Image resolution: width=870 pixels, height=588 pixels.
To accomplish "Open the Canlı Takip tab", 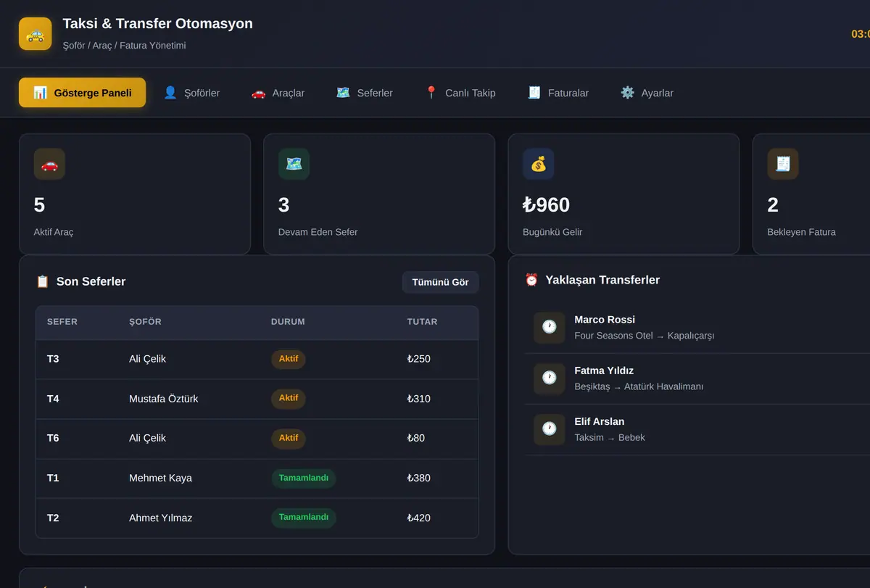I will [x=460, y=93].
